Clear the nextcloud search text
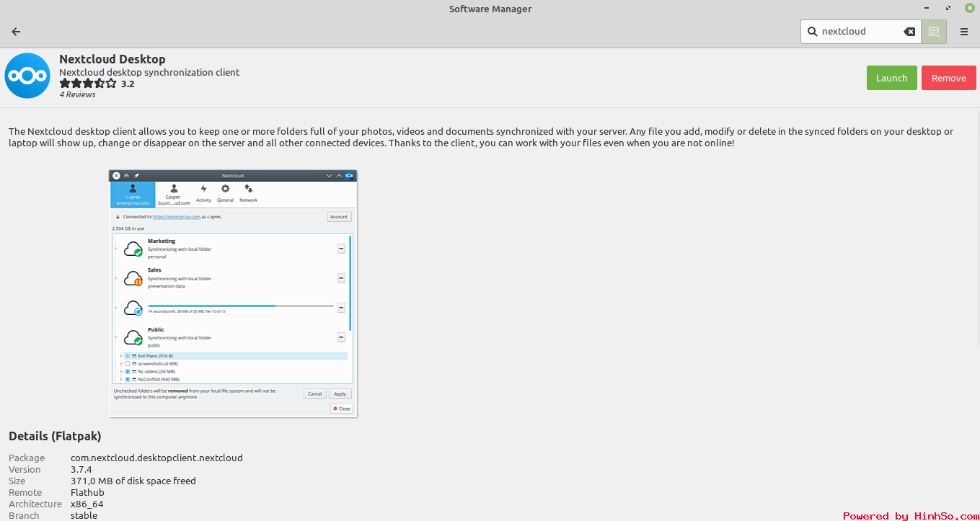This screenshot has height=521, width=980. (x=909, y=32)
